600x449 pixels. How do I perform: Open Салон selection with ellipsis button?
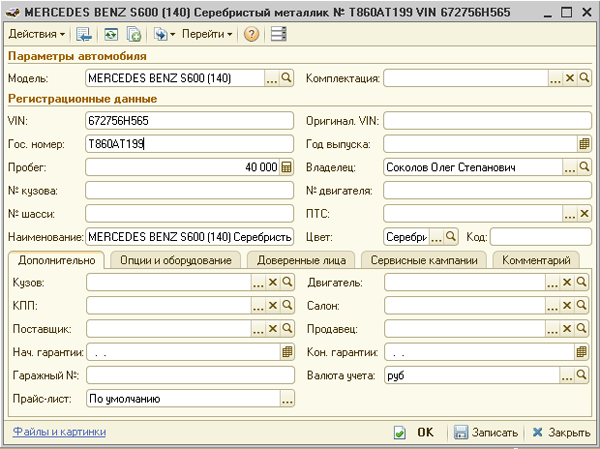click(553, 305)
